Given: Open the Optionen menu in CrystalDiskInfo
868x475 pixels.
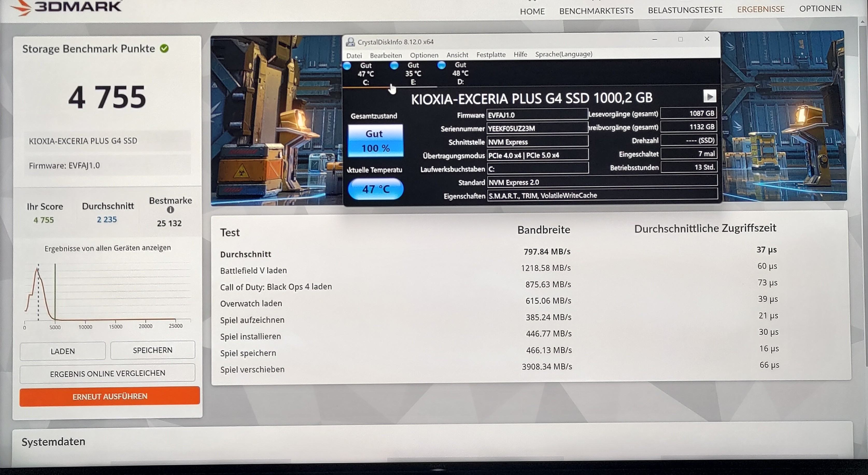Looking at the screenshot, I should coord(424,55).
